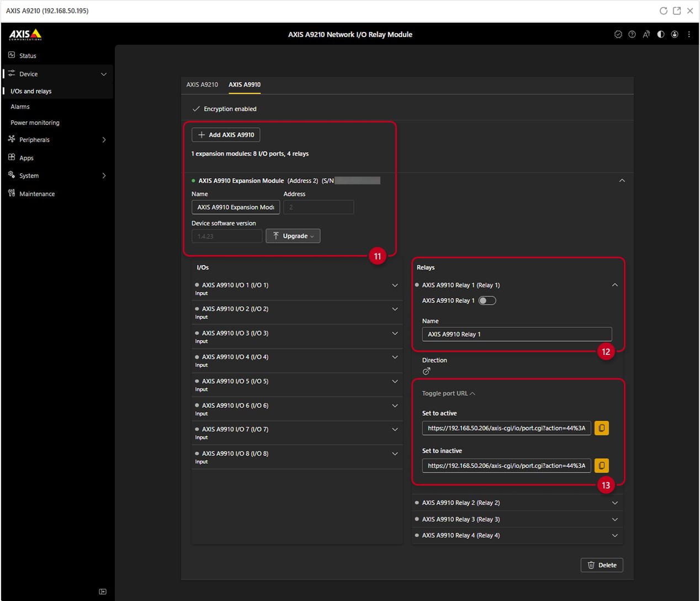Click the 'Encryption enabled' text
Image resolution: width=700 pixels, height=601 pixels.
(230, 109)
